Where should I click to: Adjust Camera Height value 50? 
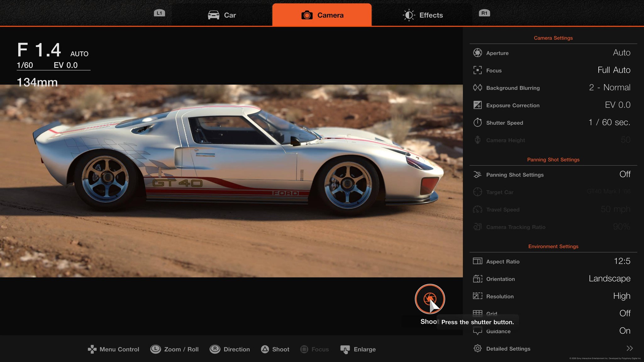coord(625,140)
